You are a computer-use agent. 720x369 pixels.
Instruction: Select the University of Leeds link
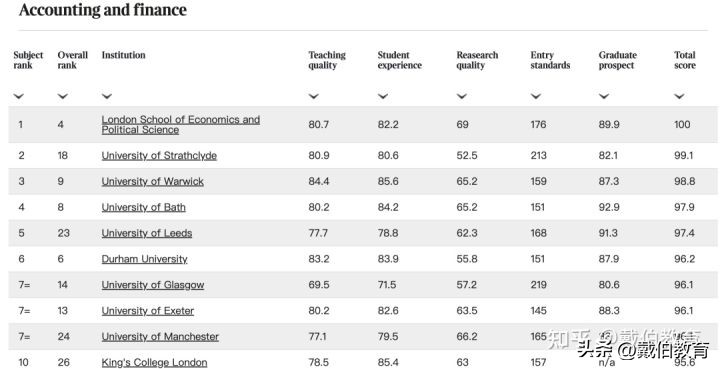click(x=147, y=233)
